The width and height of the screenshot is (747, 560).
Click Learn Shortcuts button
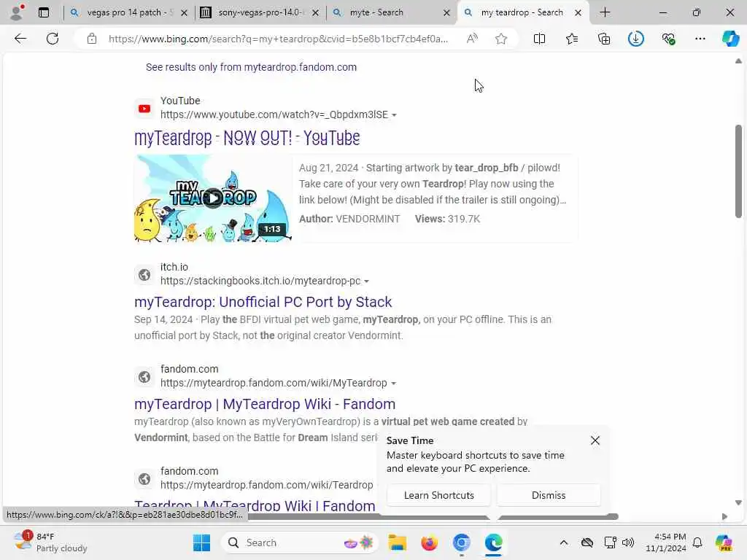(438, 495)
